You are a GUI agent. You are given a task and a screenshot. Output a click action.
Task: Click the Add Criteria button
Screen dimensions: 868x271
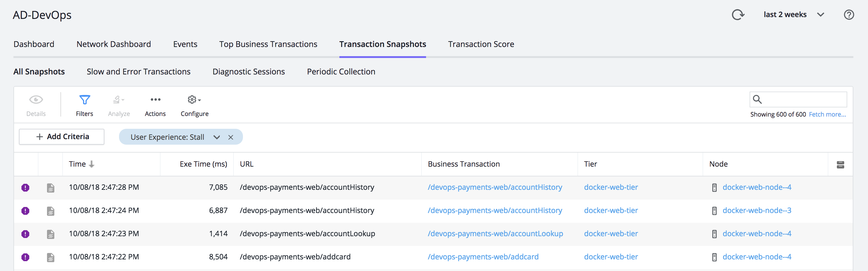click(62, 137)
